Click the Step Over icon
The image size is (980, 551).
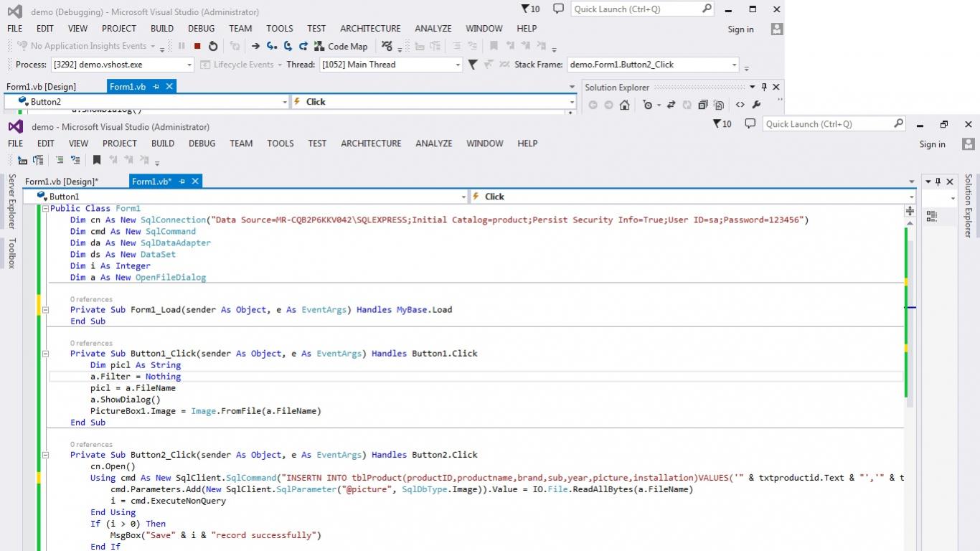tap(288, 46)
